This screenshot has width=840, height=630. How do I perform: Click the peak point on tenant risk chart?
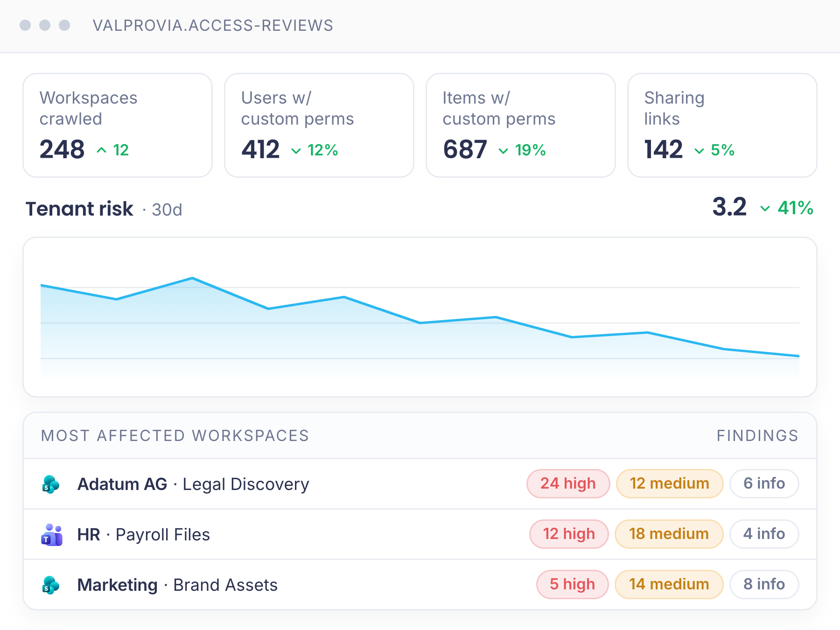click(192, 278)
